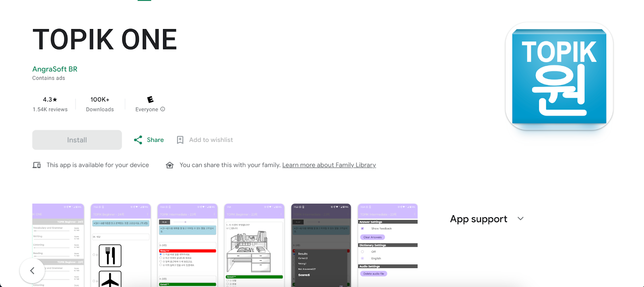
Task: Go to previous screenshots with left arrow
Action: click(32, 270)
